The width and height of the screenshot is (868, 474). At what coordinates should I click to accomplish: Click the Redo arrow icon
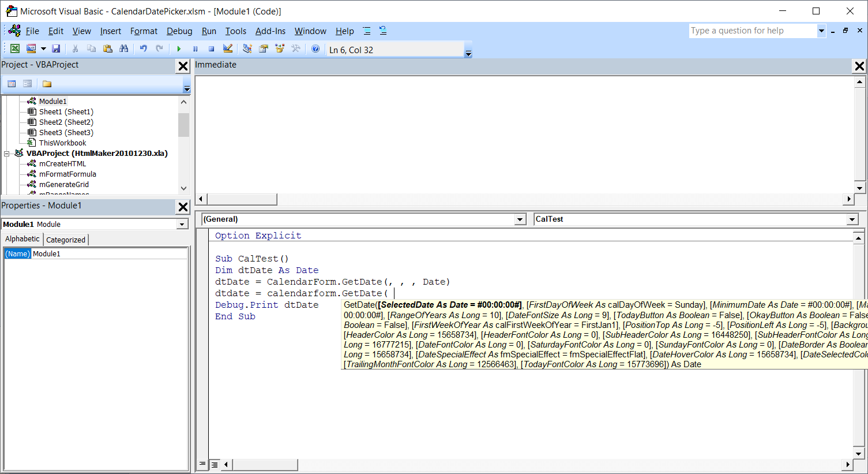pos(159,49)
